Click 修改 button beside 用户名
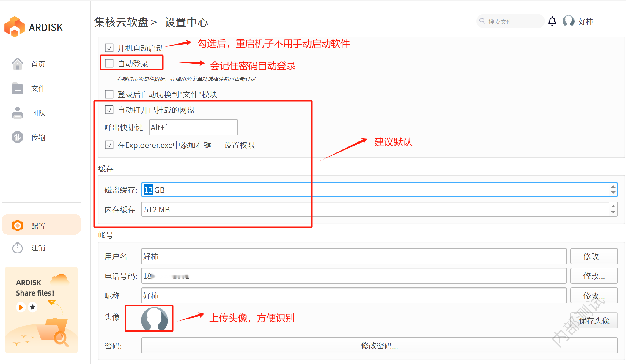The image size is (626, 364). click(x=594, y=256)
